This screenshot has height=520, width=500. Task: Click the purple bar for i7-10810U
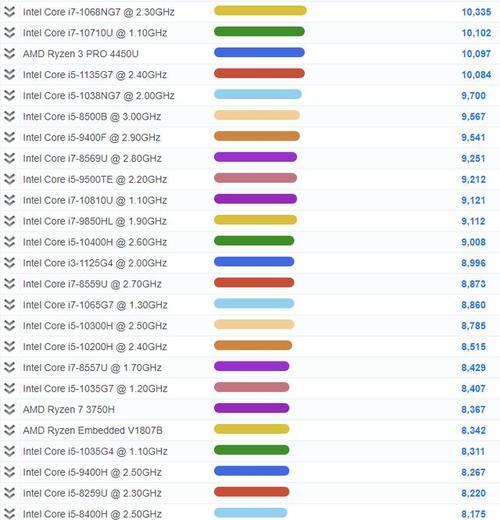(255, 199)
